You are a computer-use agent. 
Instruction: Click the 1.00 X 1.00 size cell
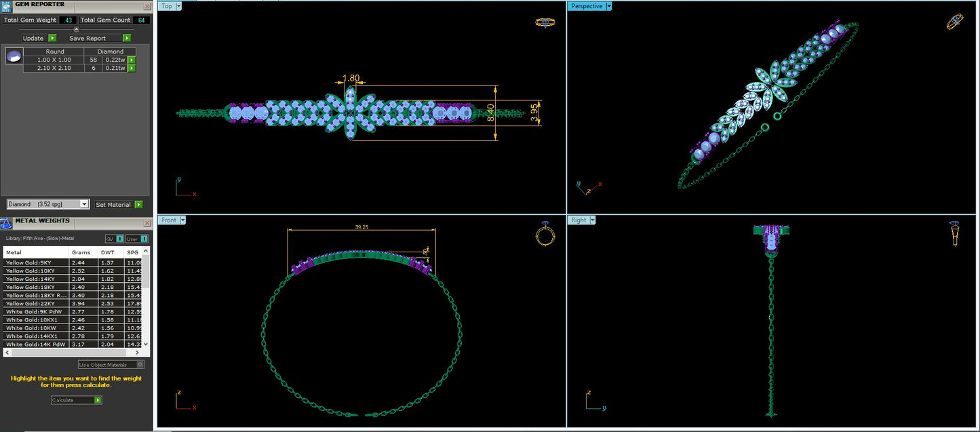point(54,60)
